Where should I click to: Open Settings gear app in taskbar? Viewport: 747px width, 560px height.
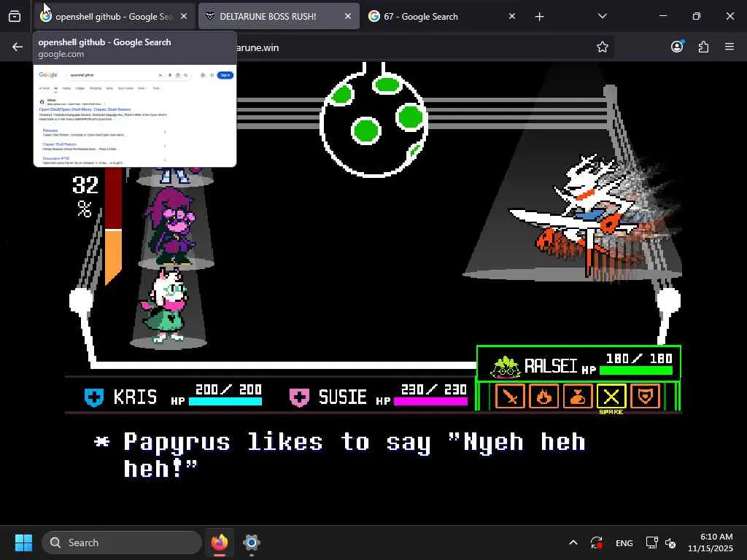click(x=252, y=542)
